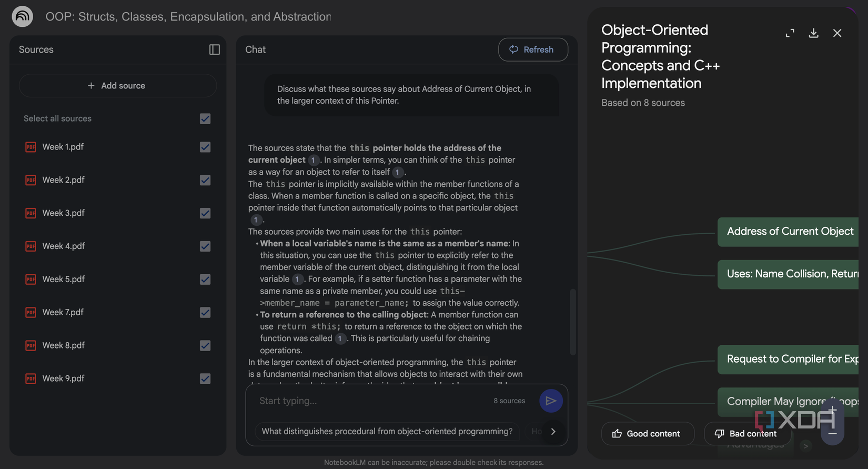Open citation 1 after 'that particular object'
The height and width of the screenshot is (469, 868).
pyautogui.click(x=256, y=219)
